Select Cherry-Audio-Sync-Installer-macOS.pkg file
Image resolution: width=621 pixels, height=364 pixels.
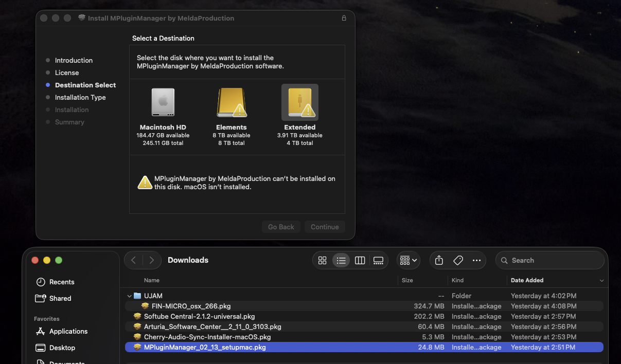coord(364,337)
